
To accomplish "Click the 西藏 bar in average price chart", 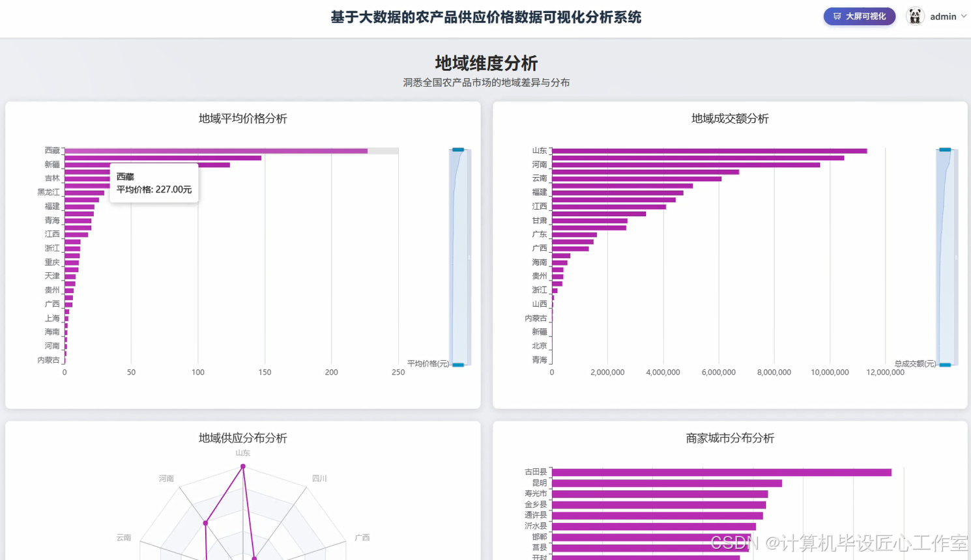I will click(x=216, y=151).
